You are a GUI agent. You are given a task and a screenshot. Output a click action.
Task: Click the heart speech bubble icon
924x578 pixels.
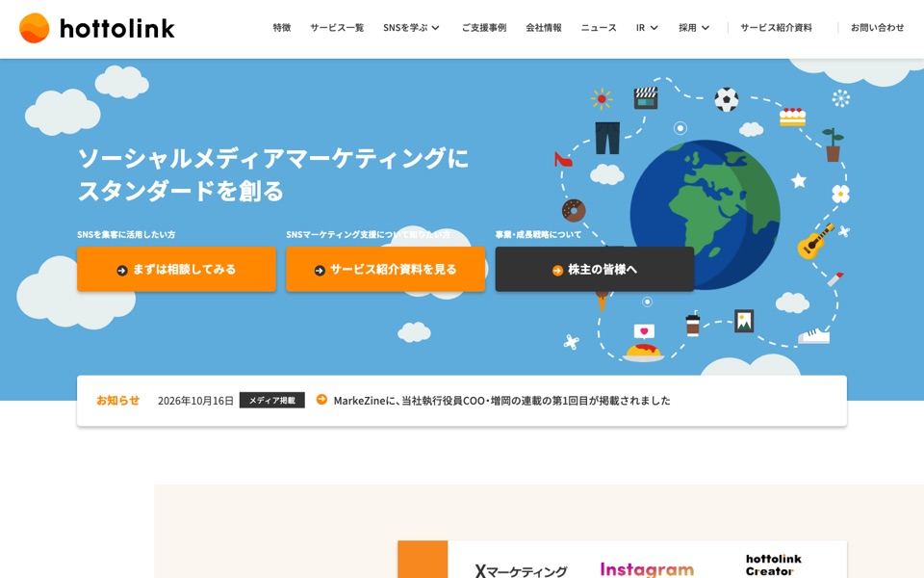[644, 331]
